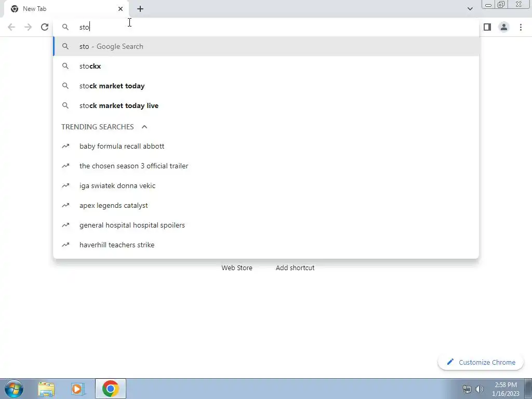The width and height of the screenshot is (532, 399).
Task: Click the Show desktop strip
Action: point(528,389)
